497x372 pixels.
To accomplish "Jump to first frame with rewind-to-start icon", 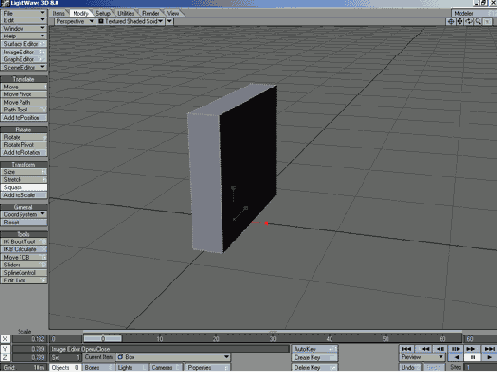I will click(406, 349).
